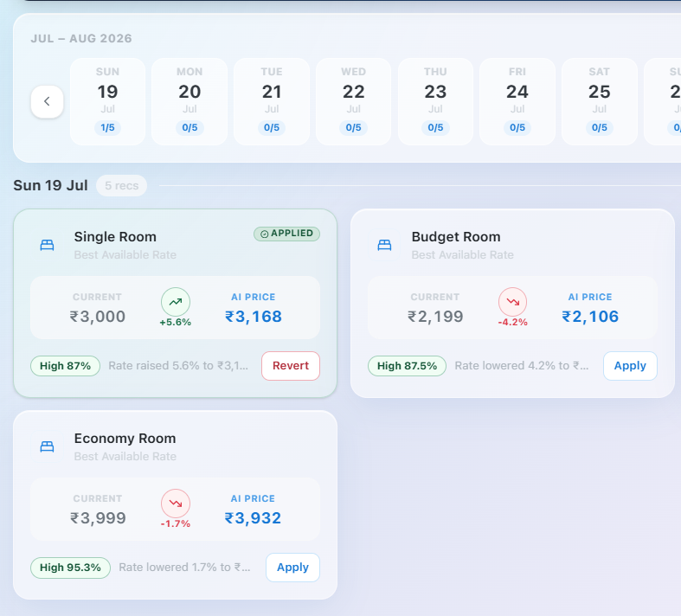Click the Budget Room downward trend icon
The width and height of the screenshot is (681, 616).
coord(512,302)
